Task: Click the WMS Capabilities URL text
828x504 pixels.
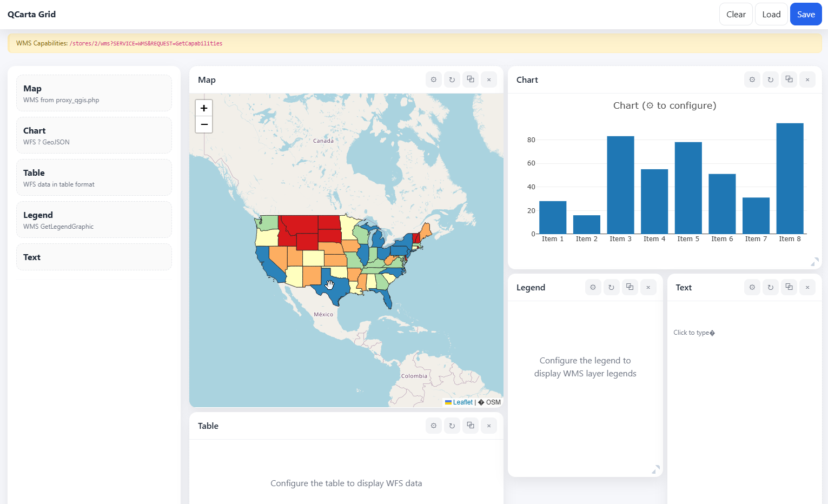Action: coord(146,43)
